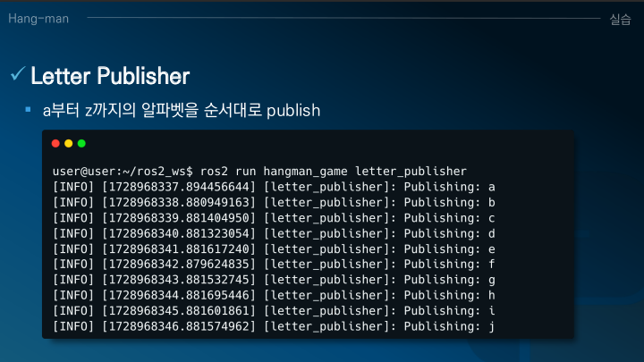
Task: Click the blue checkmark beside Letter Publisher
Action: [18, 74]
